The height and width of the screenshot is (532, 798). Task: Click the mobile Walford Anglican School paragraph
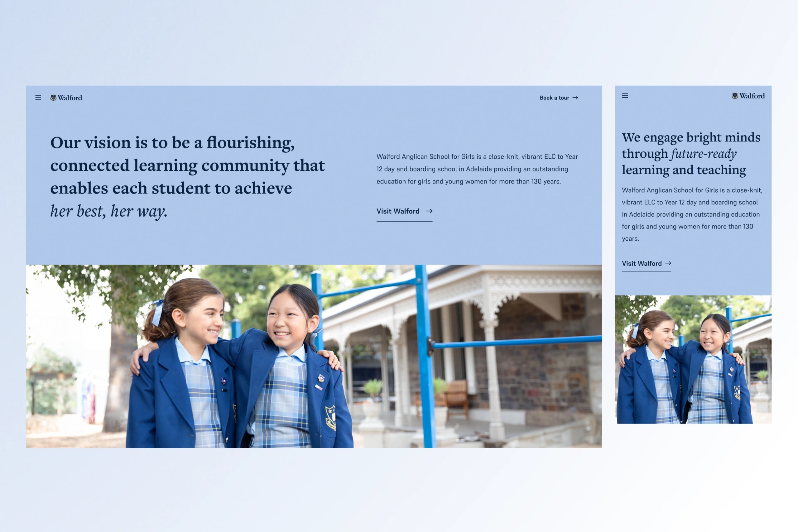pos(691,214)
